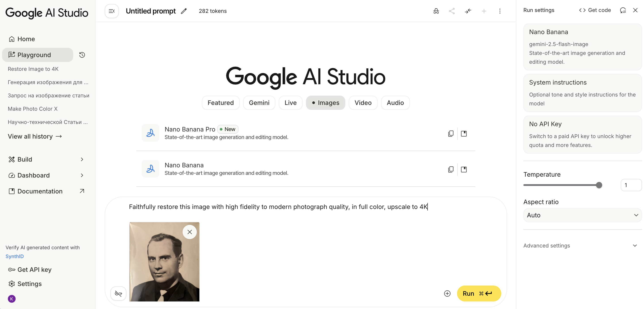Open the three-dot more options menu

[499, 11]
